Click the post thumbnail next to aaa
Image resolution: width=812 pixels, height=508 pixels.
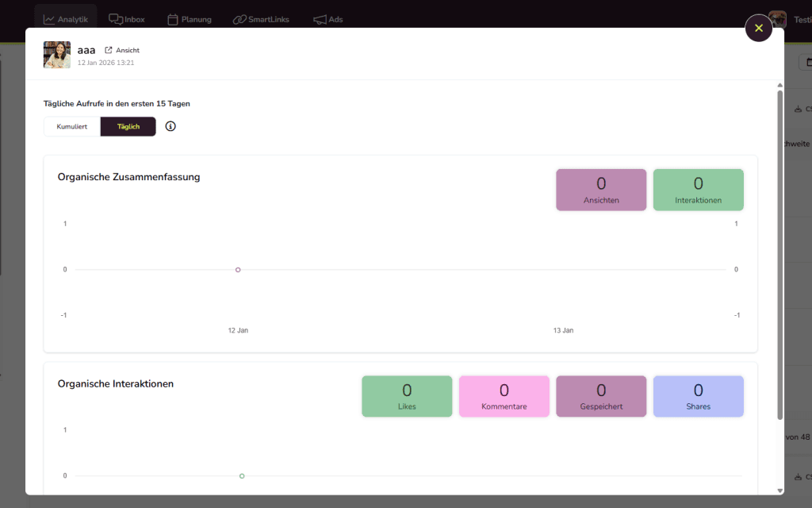56,55
